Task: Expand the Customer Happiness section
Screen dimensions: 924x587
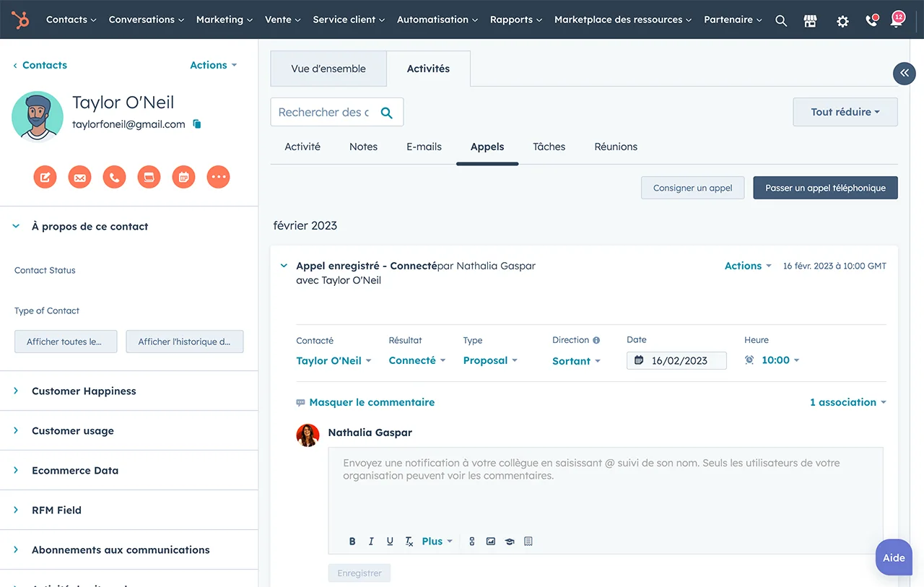Action: [x=84, y=391]
